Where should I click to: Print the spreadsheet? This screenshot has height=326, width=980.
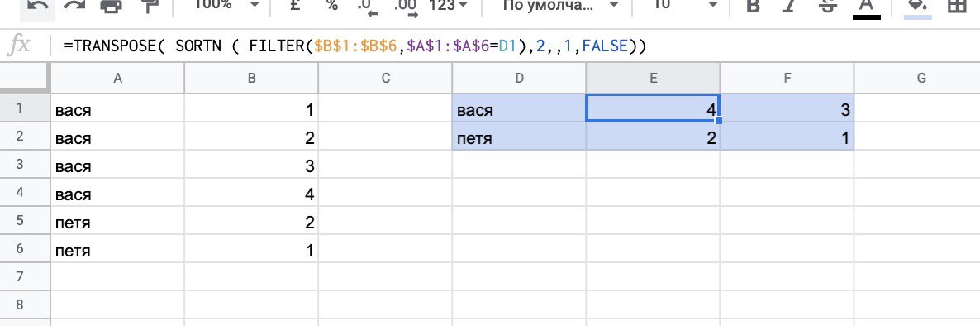click(112, 6)
